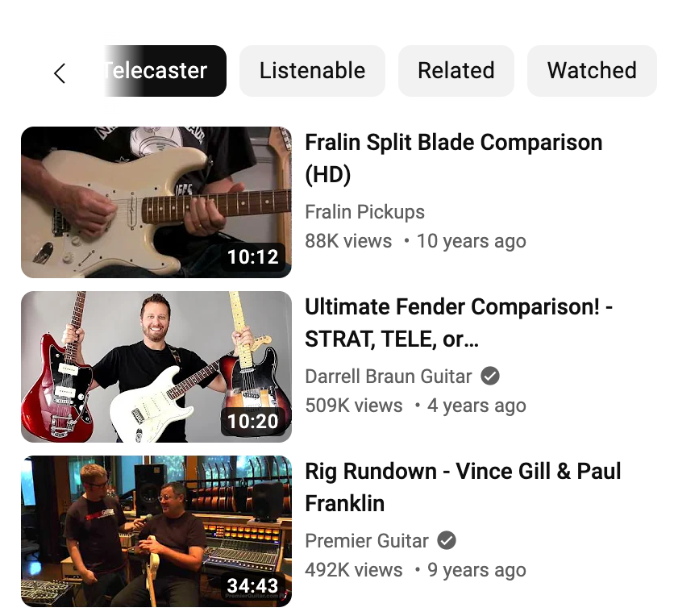Select the Telecaster filter chip

pyautogui.click(x=165, y=71)
